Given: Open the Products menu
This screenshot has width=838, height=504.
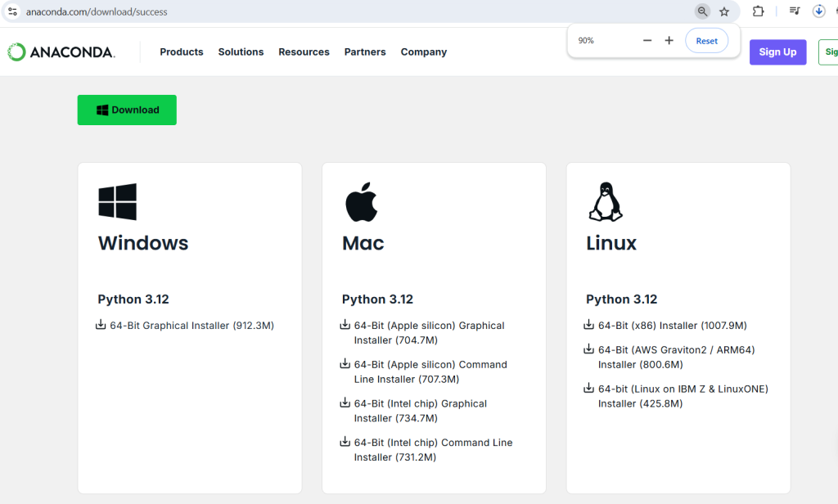Looking at the screenshot, I should (x=181, y=52).
